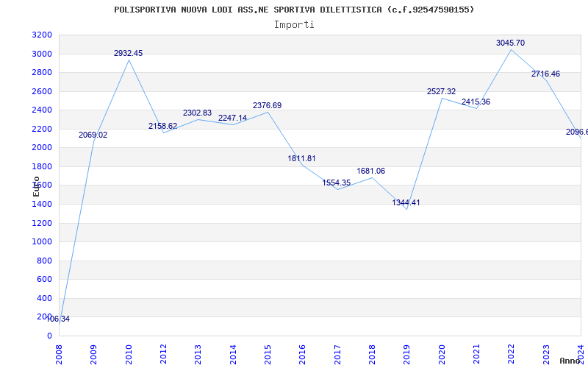This screenshot has height=368, width=588.
Task: Click the y-axis tick 2400
Action: [42, 110]
